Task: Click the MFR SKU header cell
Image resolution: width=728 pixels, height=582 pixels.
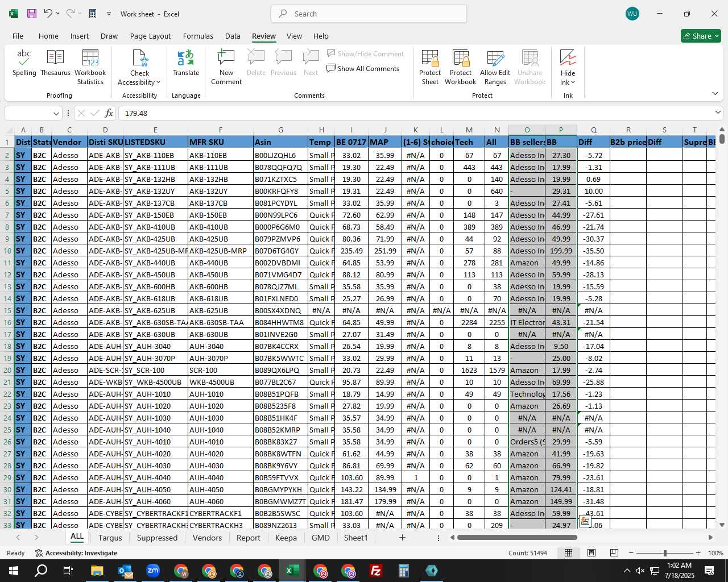Action: point(221,142)
